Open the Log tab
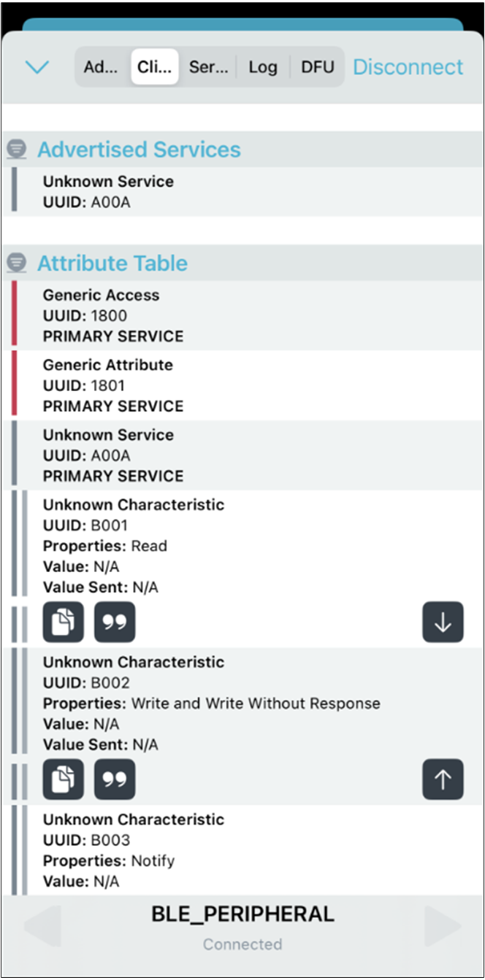 263,67
